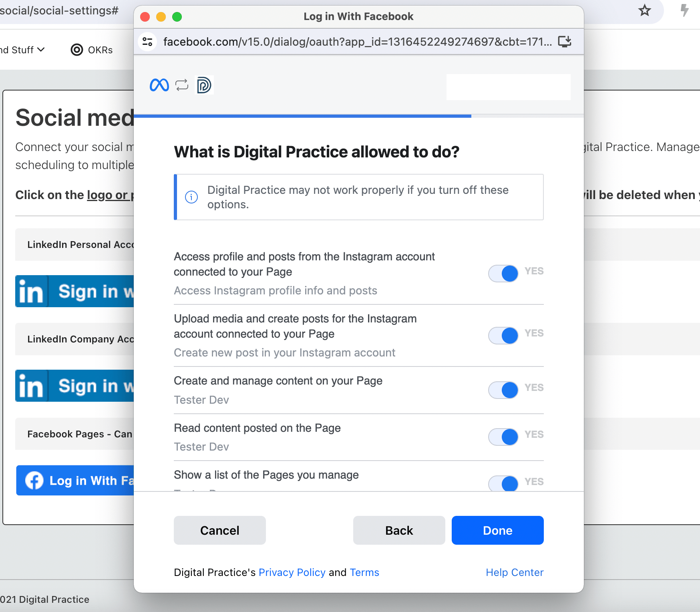Click 'Tester Dev' under Create and manage content
The image size is (700, 612).
click(201, 400)
